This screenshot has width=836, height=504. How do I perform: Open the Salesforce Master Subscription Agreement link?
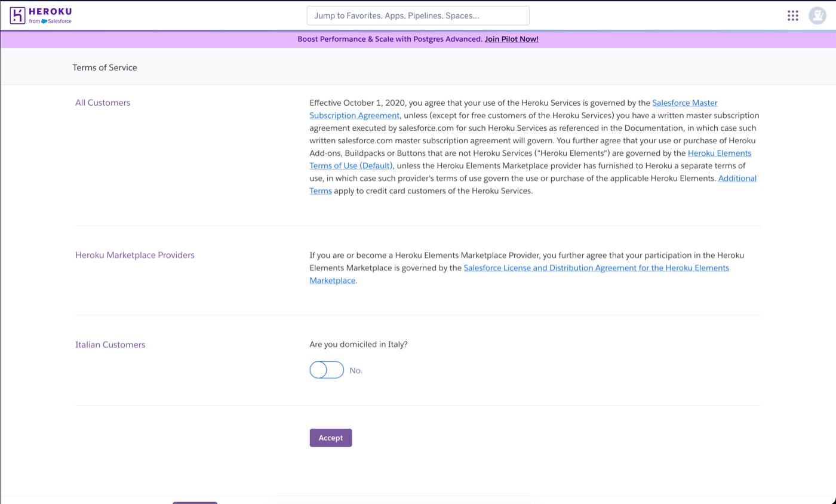[685, 103]
